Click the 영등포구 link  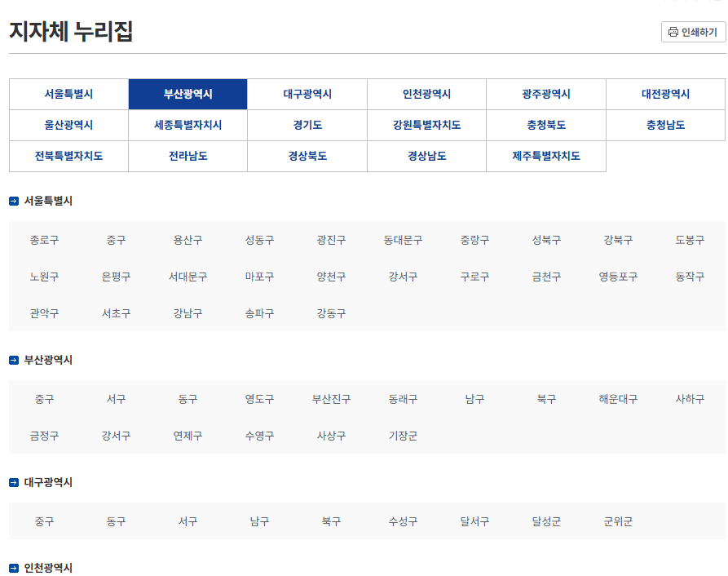click(x=618, y=277)
